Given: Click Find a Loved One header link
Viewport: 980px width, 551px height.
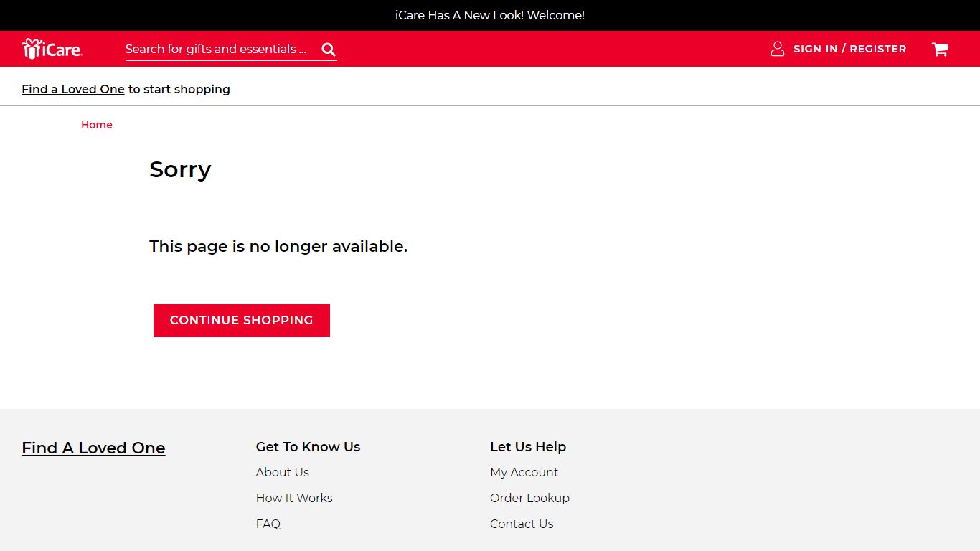Looking at the screenshot, I should coord(73,89).
